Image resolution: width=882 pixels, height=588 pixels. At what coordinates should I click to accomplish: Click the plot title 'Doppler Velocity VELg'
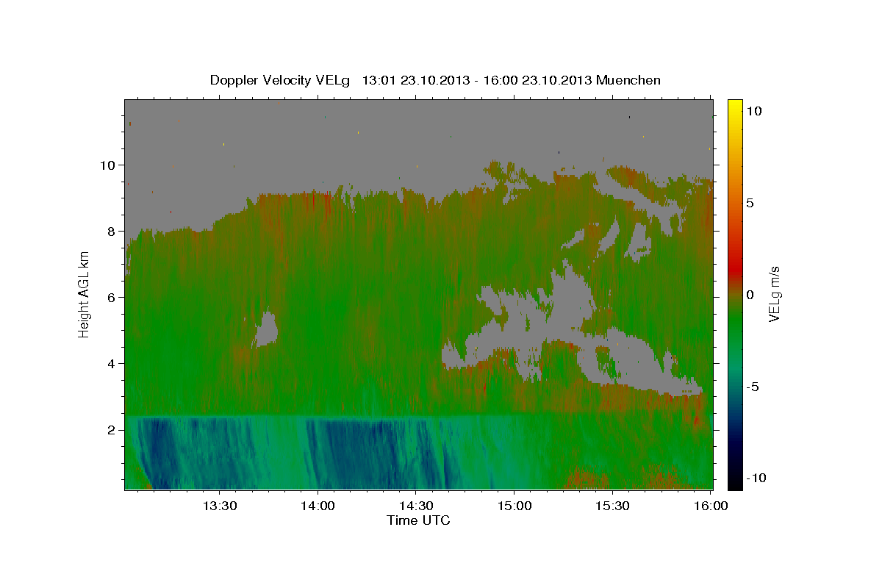point(280,80)
